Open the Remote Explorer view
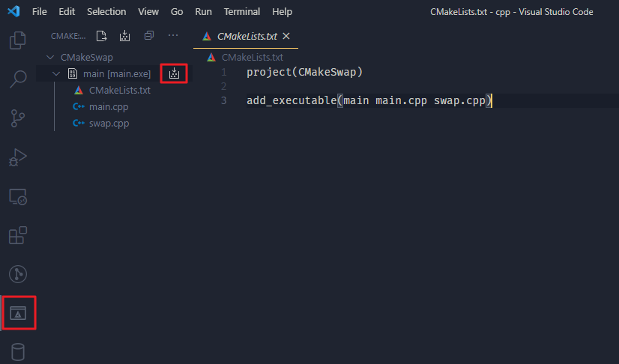Image resolution: width=619 pixels, height=364 pixels. coord(17,197)
